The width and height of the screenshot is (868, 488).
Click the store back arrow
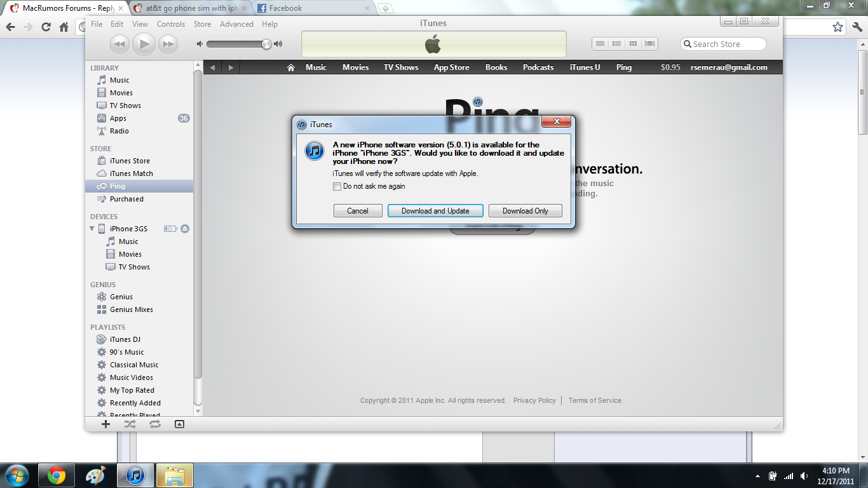212,67
